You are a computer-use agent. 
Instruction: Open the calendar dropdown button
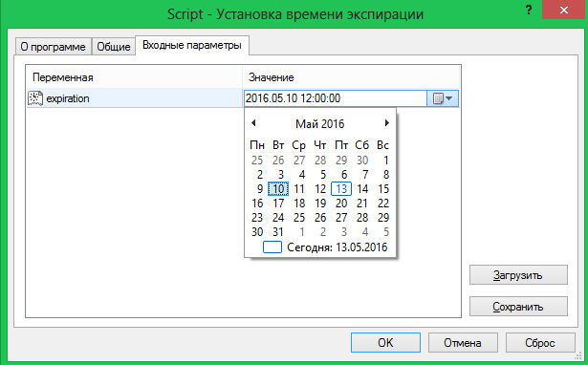443,98
